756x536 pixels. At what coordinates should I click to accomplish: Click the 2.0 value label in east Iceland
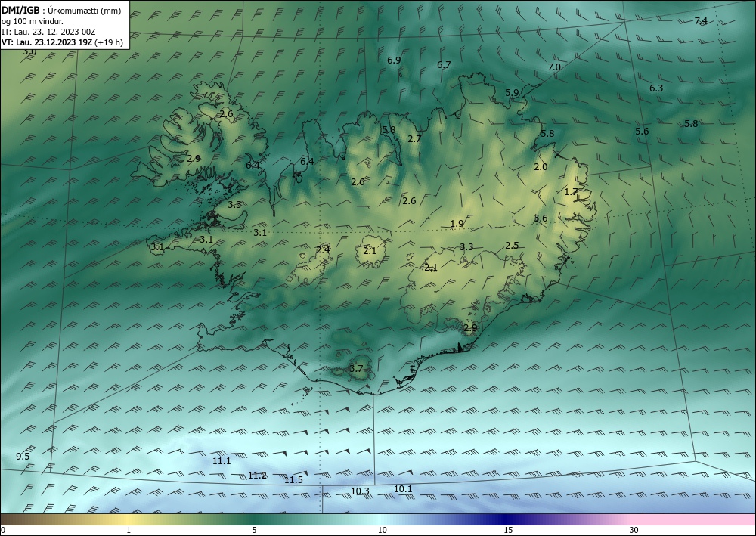pos(541,167)
